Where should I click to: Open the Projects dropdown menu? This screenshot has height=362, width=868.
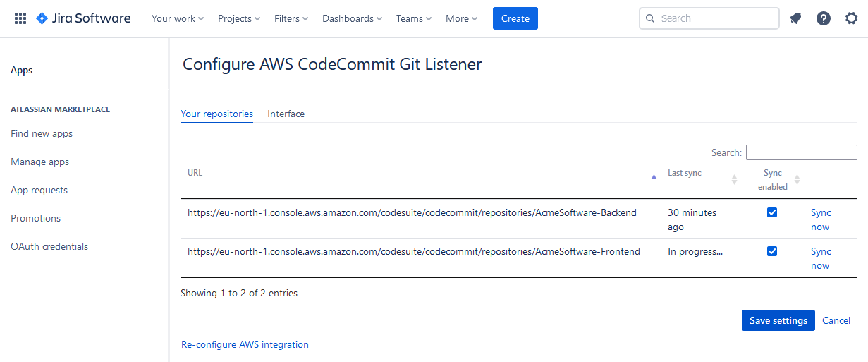tap(239, 18)
